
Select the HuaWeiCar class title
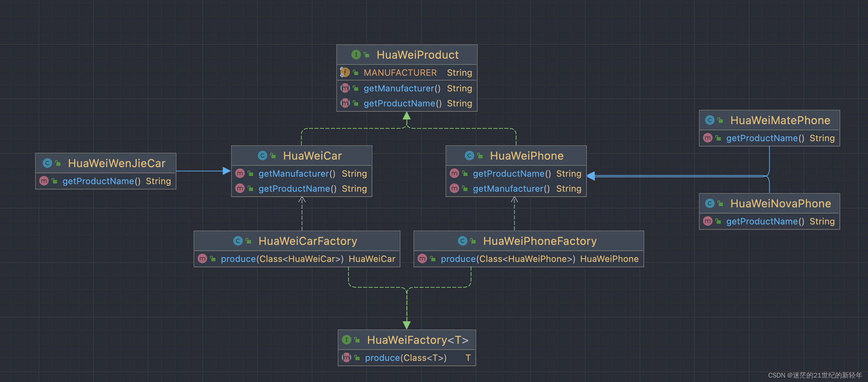312,156
